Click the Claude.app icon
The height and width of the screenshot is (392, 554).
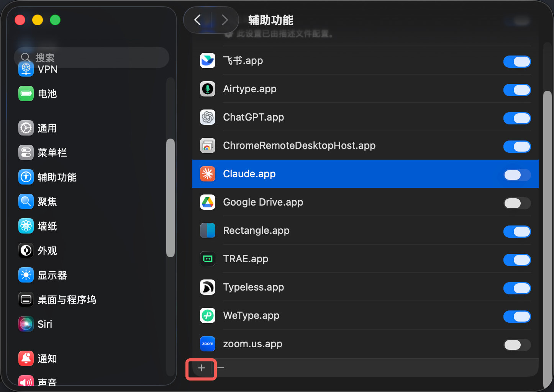tap(207, 173)
